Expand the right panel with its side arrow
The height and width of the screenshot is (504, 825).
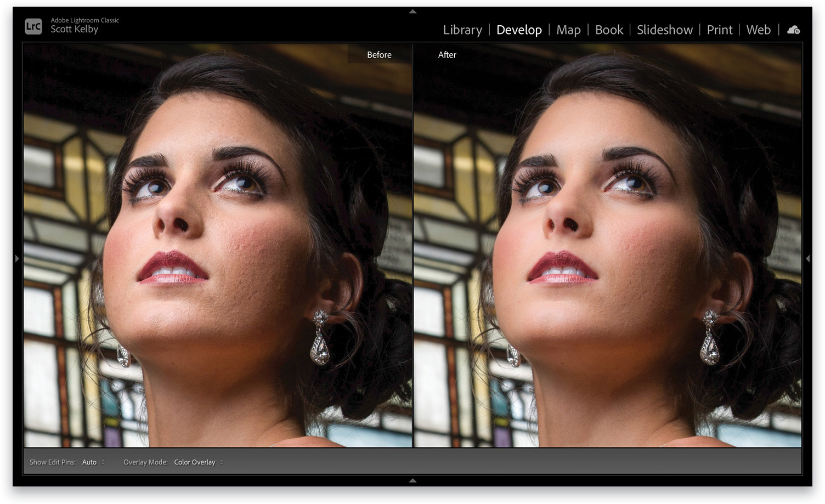point(808,258)
